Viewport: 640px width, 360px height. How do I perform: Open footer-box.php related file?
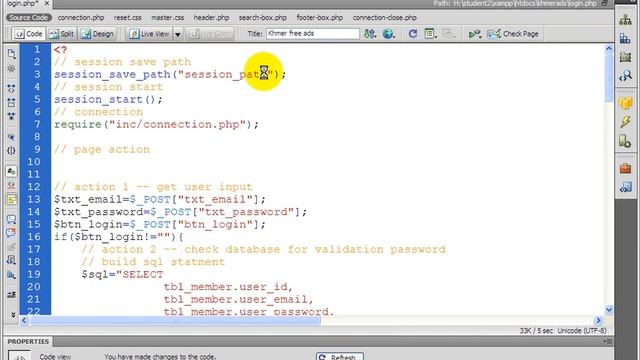[320, 18]
